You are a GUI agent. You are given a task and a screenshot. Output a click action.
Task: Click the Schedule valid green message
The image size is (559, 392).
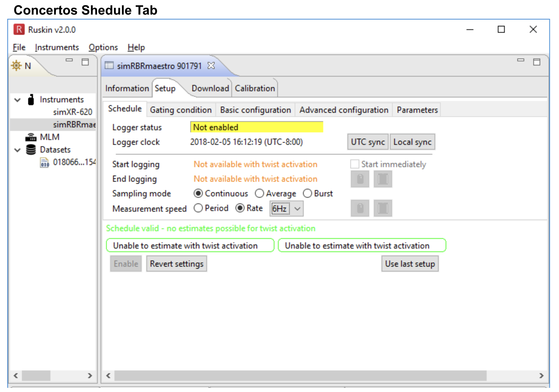[x=211, y=228]
